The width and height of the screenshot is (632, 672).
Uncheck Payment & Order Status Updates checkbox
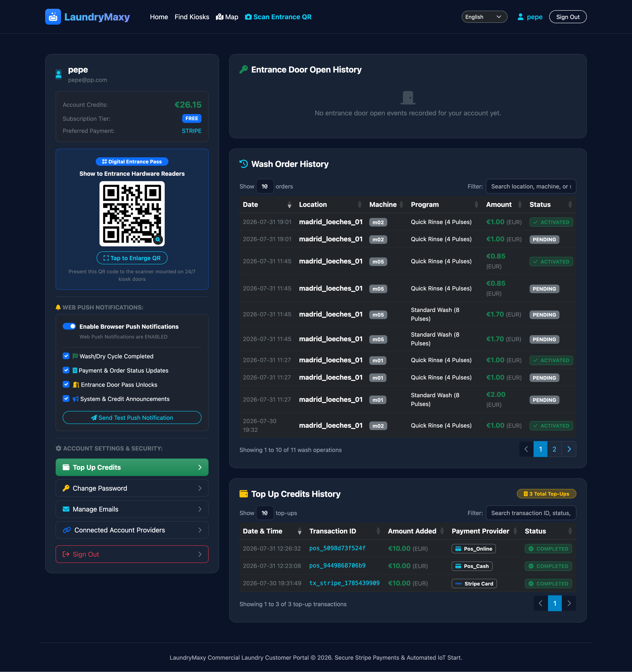click(66, 370)
